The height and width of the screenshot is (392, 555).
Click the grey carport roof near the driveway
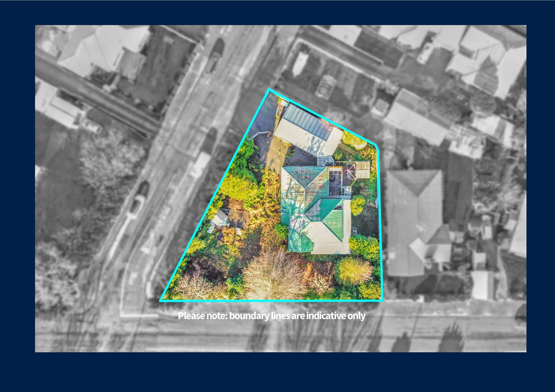click(308, 131)
